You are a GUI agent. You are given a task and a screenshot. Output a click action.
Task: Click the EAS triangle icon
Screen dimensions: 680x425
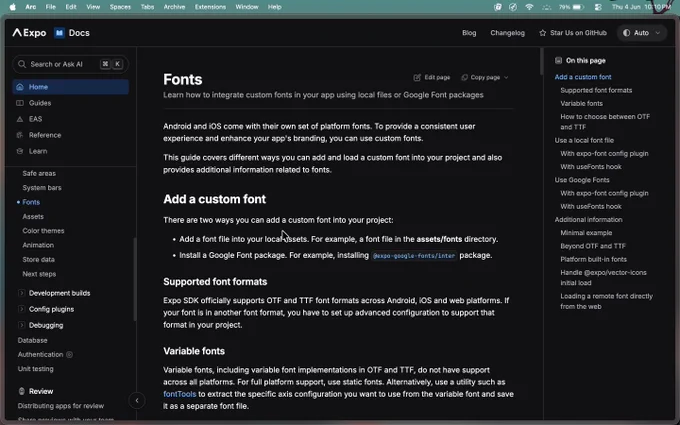[x=20, y=119]
